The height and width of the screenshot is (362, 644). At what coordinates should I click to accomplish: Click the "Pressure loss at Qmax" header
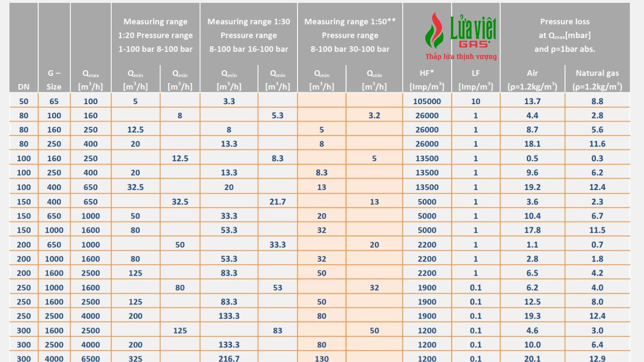pos(564,35)
